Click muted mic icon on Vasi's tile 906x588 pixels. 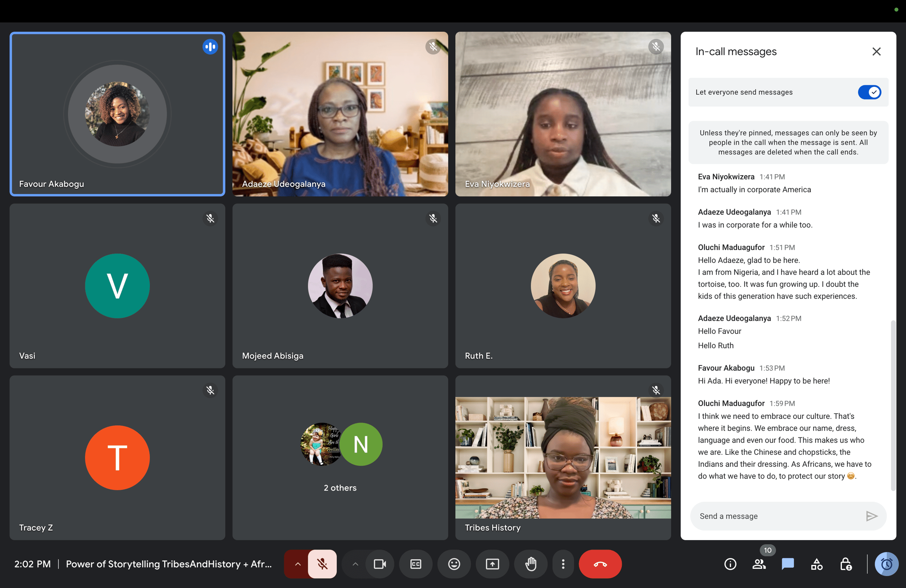[210, 219]
